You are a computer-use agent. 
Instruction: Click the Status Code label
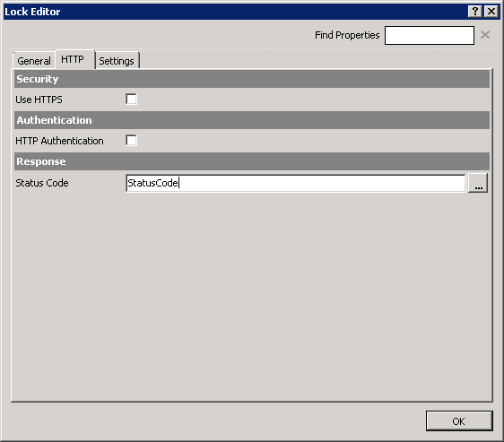(42, 183)
